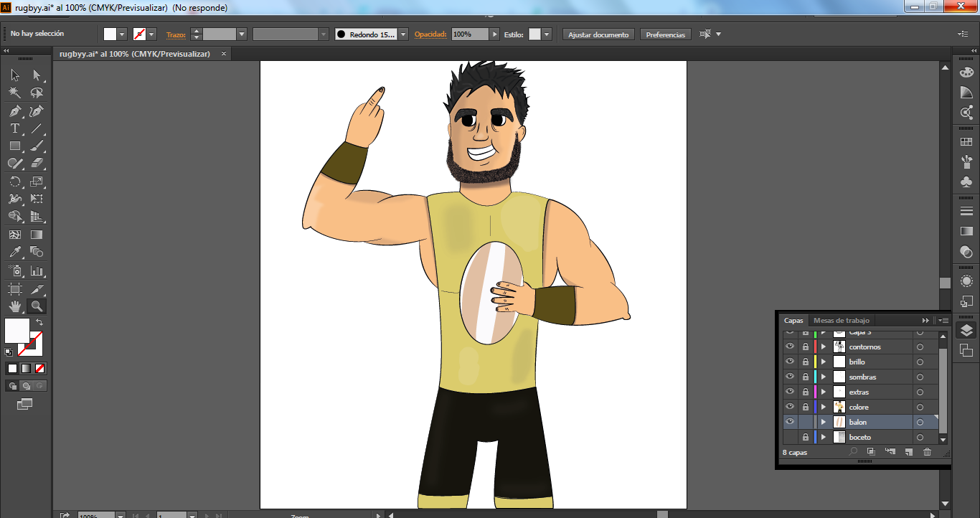Activate the Hand tool
This screenshot has height=518, width=980.
click(x=15, y=306)
